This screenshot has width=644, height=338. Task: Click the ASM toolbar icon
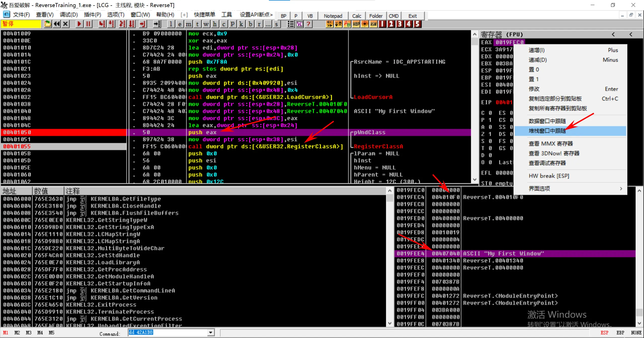(373, 24)
